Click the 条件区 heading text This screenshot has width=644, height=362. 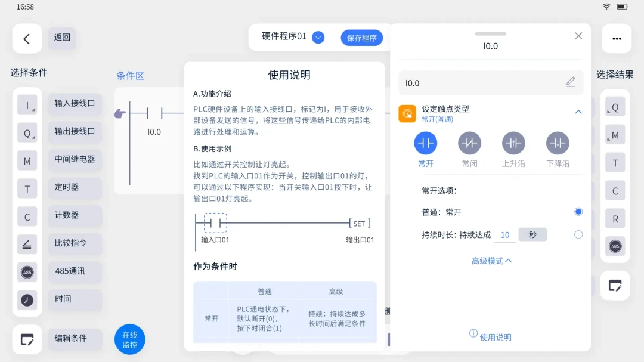click(x=130, y=76)
